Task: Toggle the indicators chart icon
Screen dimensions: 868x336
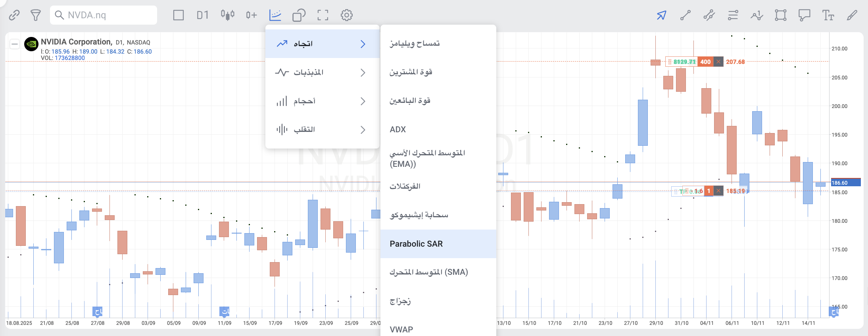Action: coord(275,15)
